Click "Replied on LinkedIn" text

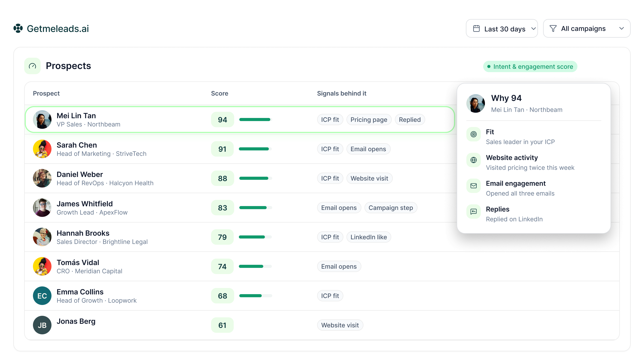coord(514,219)
